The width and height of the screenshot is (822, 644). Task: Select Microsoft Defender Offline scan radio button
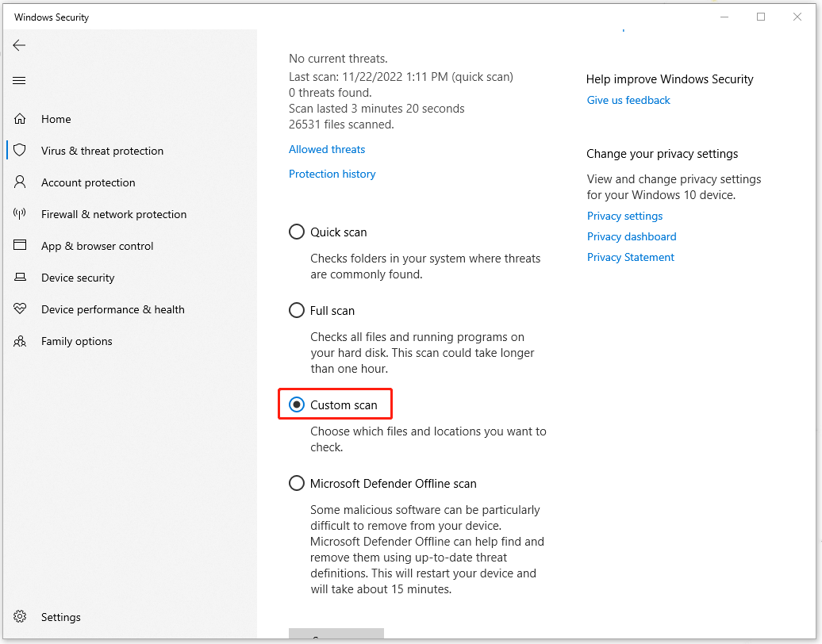click(x=297, y=483)
